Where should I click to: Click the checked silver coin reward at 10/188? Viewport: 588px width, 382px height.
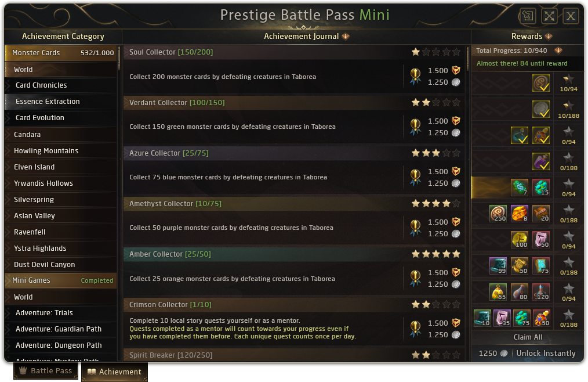pos(541,109)
